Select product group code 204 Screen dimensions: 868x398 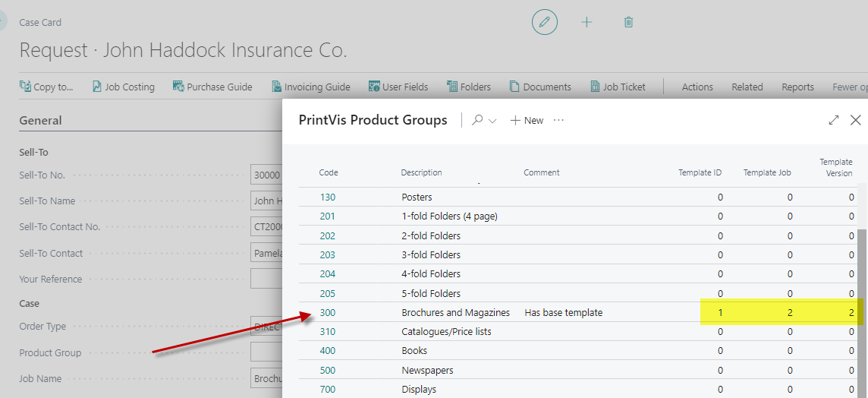click(327, 274)
